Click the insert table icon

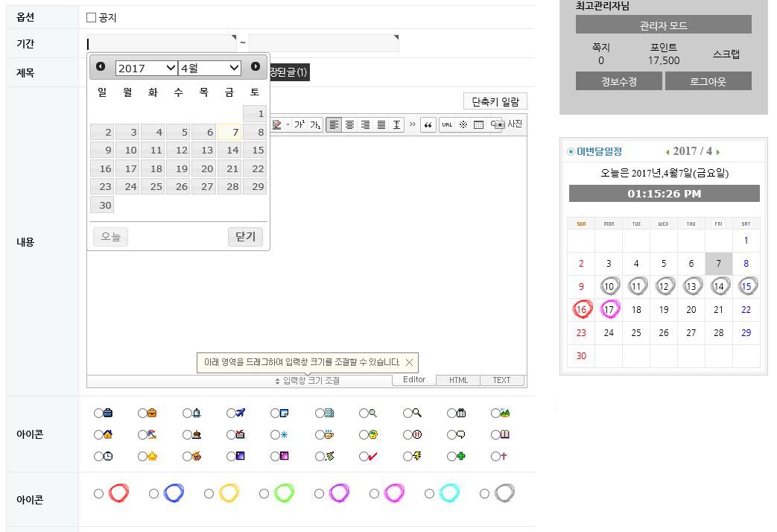tap(478, 125)
